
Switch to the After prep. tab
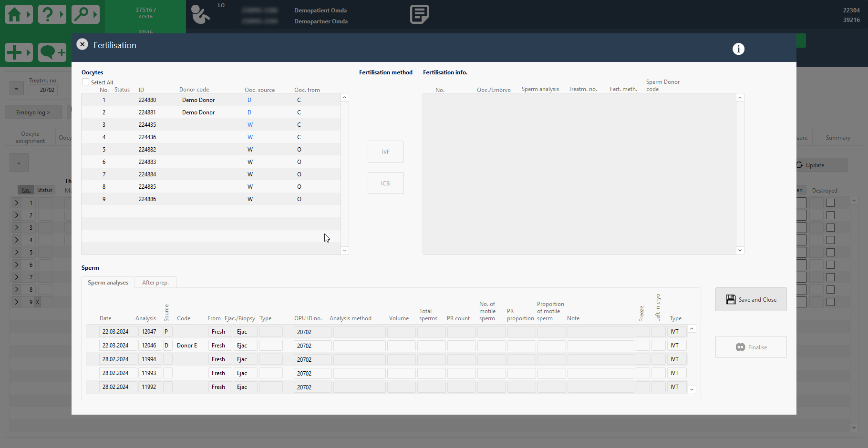pyautogui.click(x=155, y=283)
